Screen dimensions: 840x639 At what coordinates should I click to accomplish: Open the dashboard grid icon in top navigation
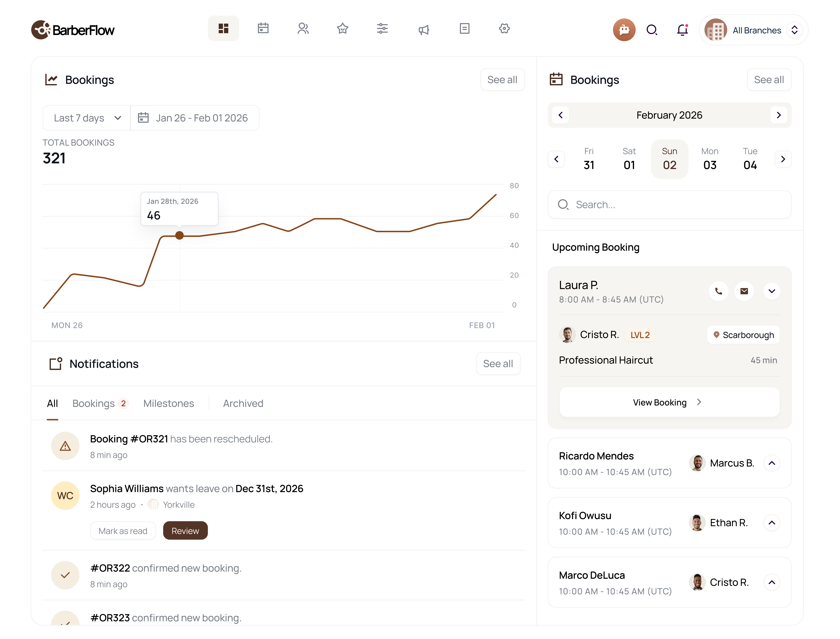click(x=223, y=28)
